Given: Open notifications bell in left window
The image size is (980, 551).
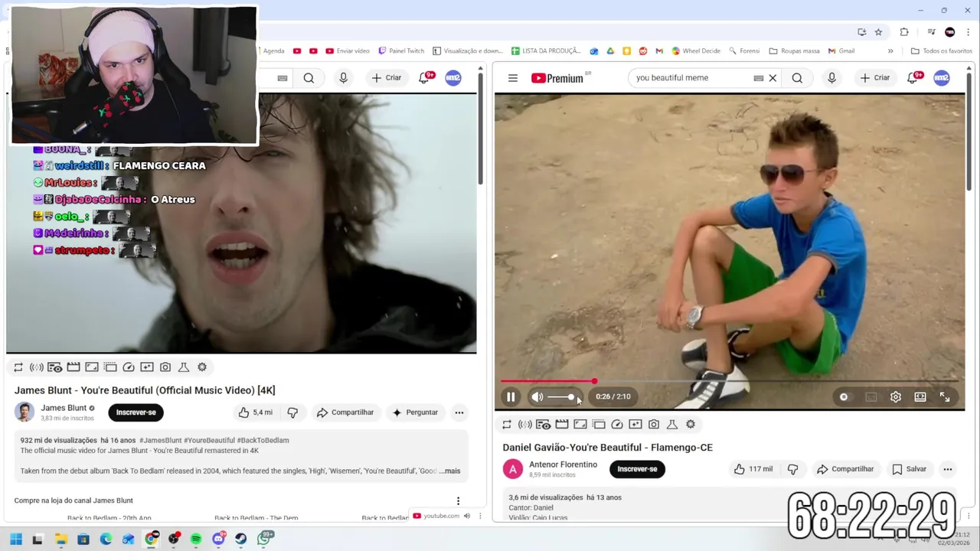Looking at the screenshot, I should pyautogui.click(x=424, y=78).
